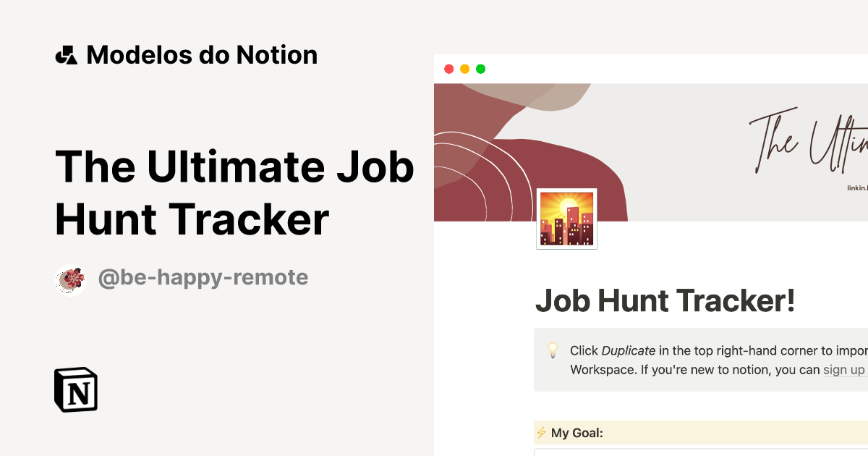Click the empty input box below My Goal
Viewport: 868px width, 456px height.
click(694, 452)
